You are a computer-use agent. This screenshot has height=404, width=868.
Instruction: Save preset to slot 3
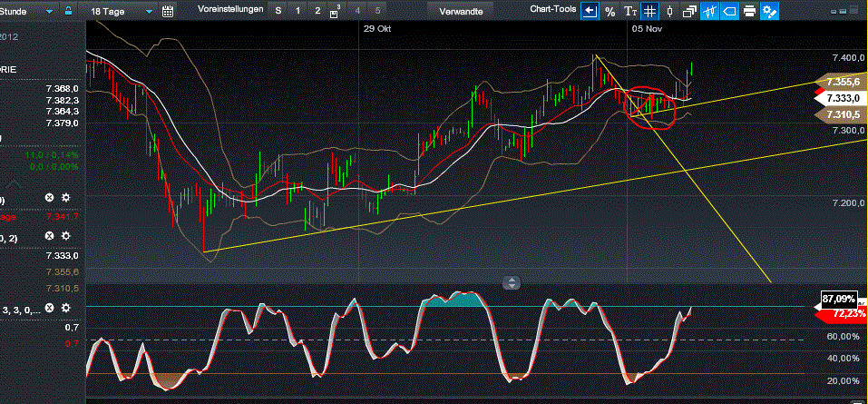click(x=336, y=12)
